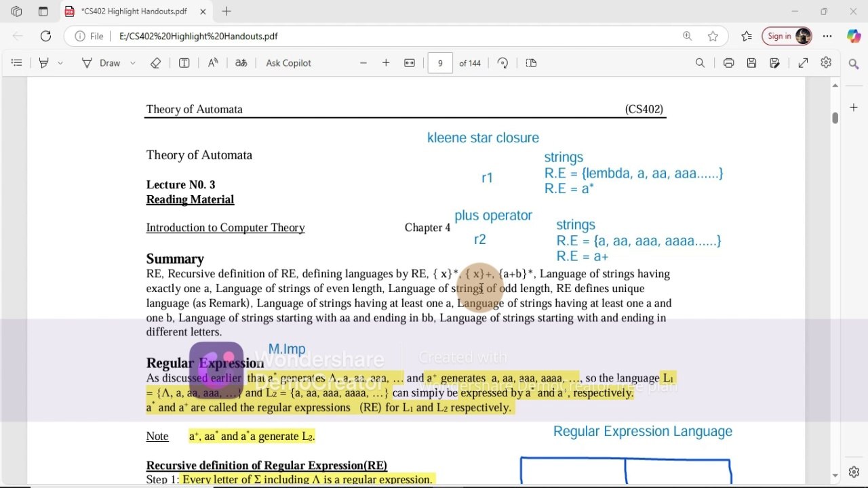Expand the Highlight color dropdown arrow
This screenshot has height=488, width=868.
tap(60, 63)
